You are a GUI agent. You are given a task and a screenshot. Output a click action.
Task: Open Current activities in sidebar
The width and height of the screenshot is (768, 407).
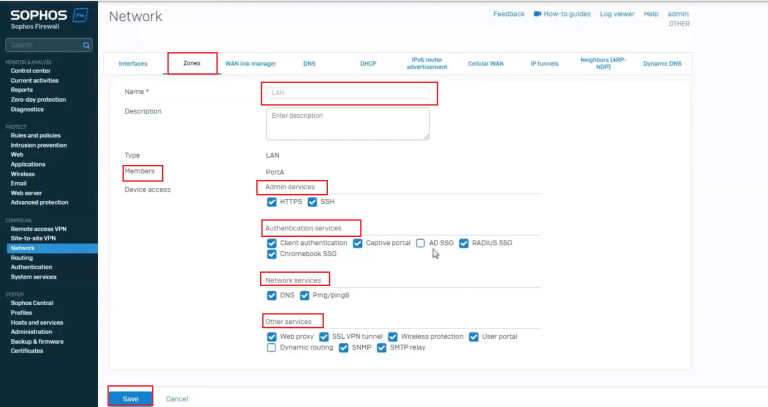coord(34,80)
